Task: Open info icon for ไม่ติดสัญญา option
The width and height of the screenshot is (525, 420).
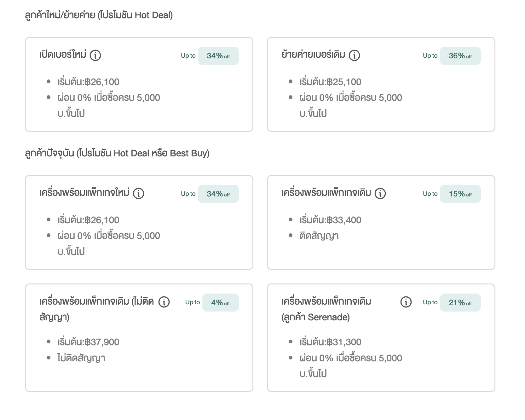Action: 164,302
